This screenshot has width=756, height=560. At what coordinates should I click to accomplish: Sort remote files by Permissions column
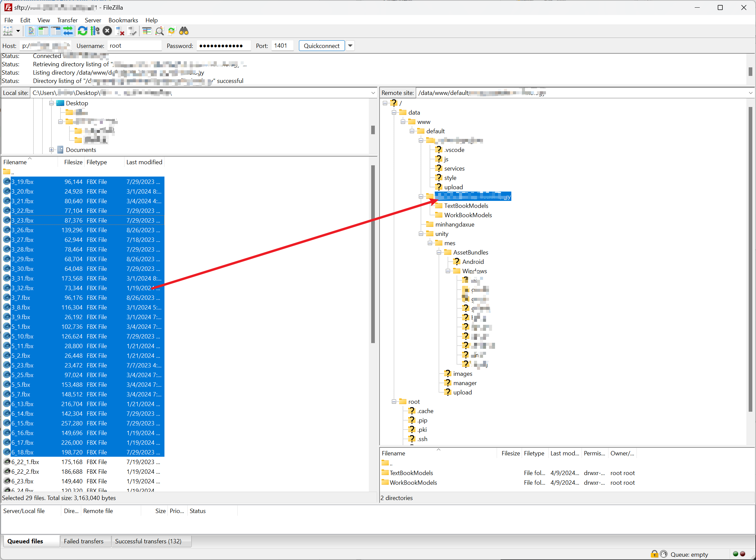[595, 453]
